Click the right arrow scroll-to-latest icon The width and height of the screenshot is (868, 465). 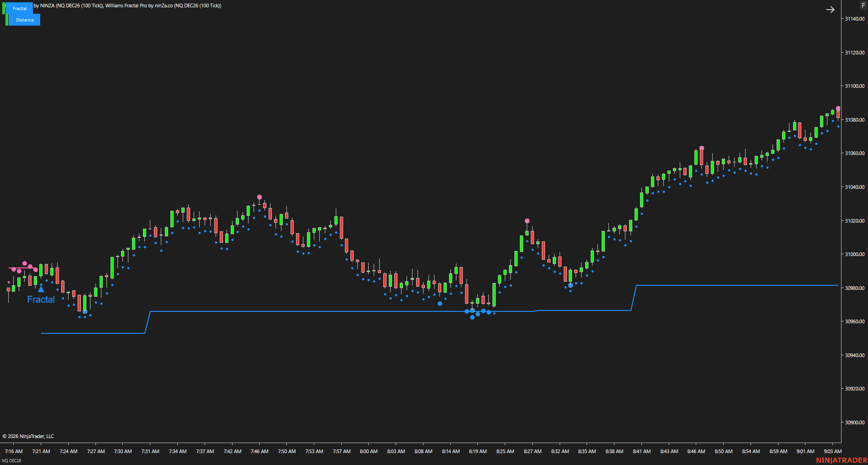click(831, 10)
